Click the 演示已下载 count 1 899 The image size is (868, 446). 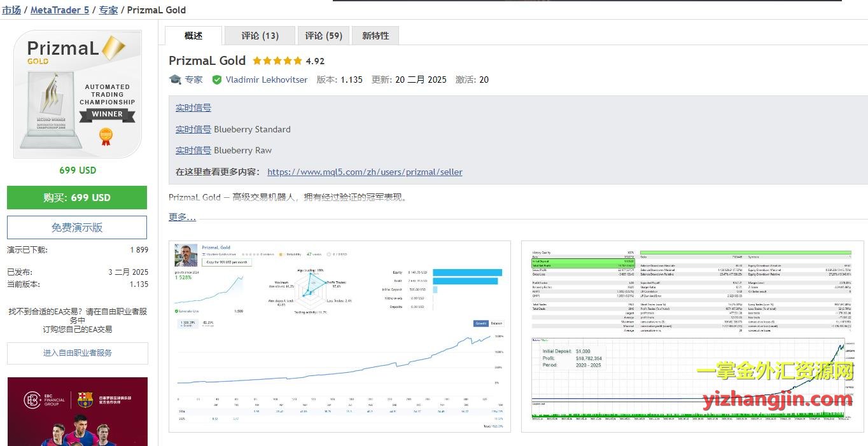[x=139, y=250]
